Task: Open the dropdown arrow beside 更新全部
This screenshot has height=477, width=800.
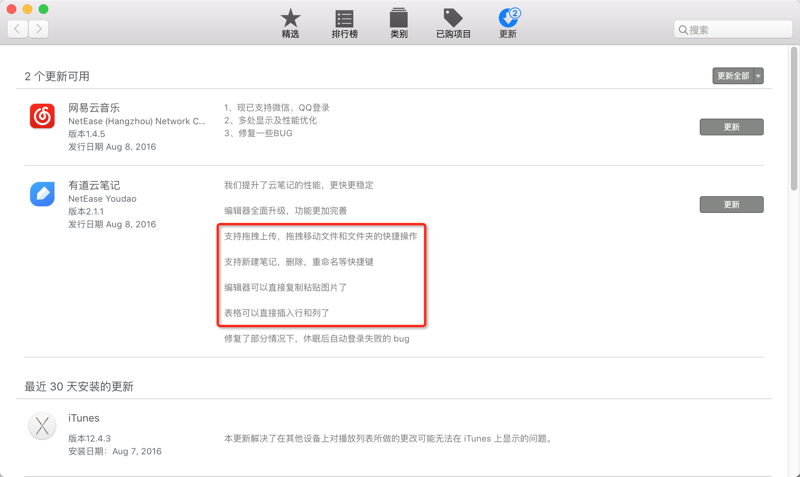Action: pos(759,76)
